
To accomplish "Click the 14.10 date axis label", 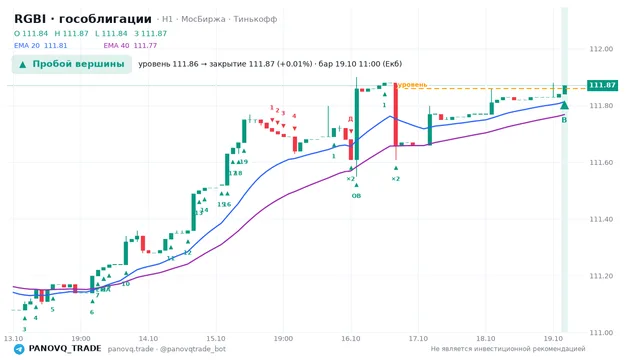I will pyautogui.click(x=148, y=339).
